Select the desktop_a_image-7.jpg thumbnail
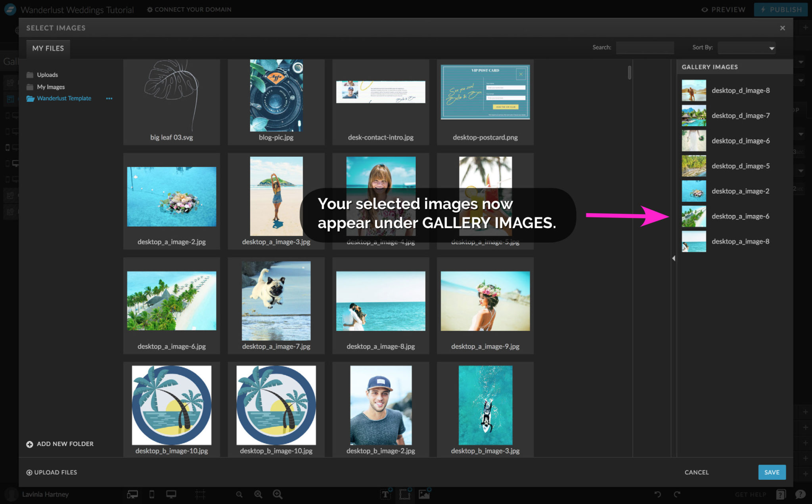 [x=276, y=300]
